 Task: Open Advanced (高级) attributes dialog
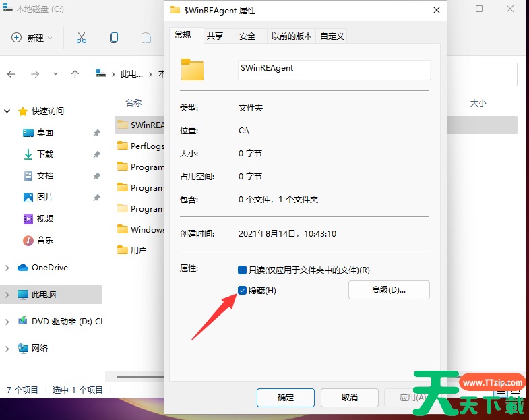click(389, 290)
